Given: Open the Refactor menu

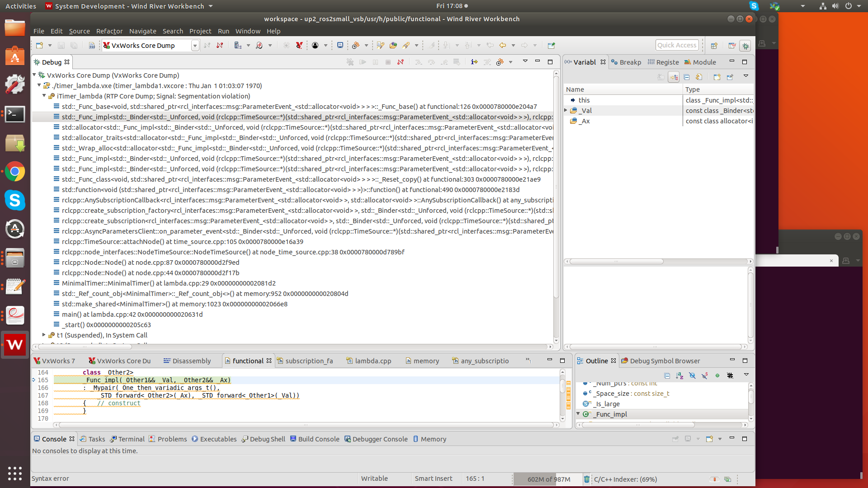Looking at the screenshot, I should click(109, 31).
